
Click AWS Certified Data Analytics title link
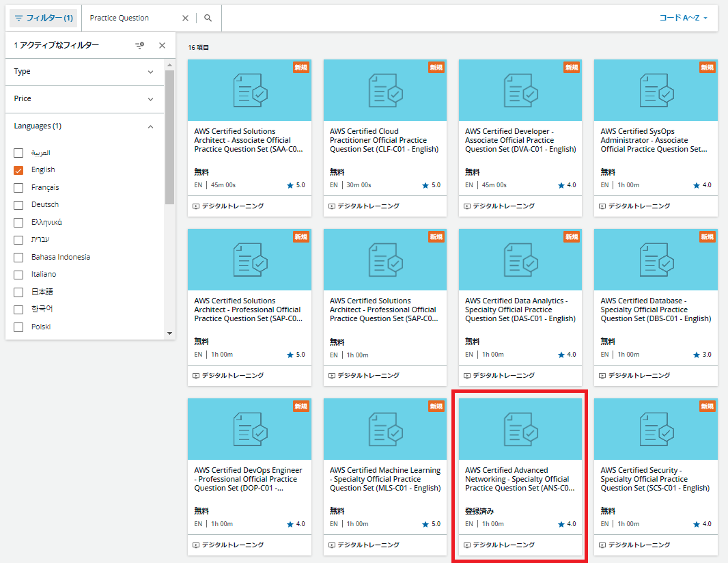(x=520, y=310)
